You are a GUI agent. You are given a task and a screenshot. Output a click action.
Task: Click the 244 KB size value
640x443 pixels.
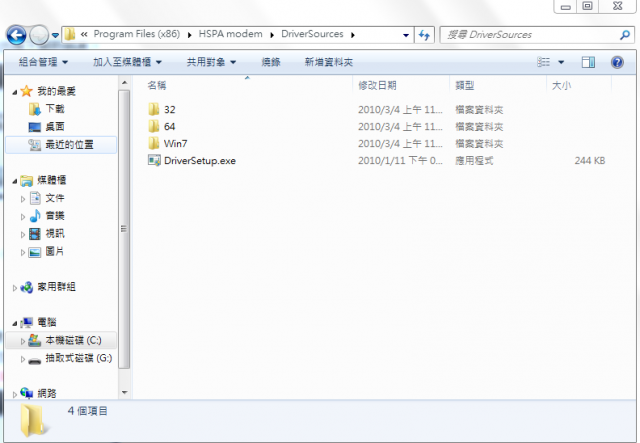[x=590, y=161]
